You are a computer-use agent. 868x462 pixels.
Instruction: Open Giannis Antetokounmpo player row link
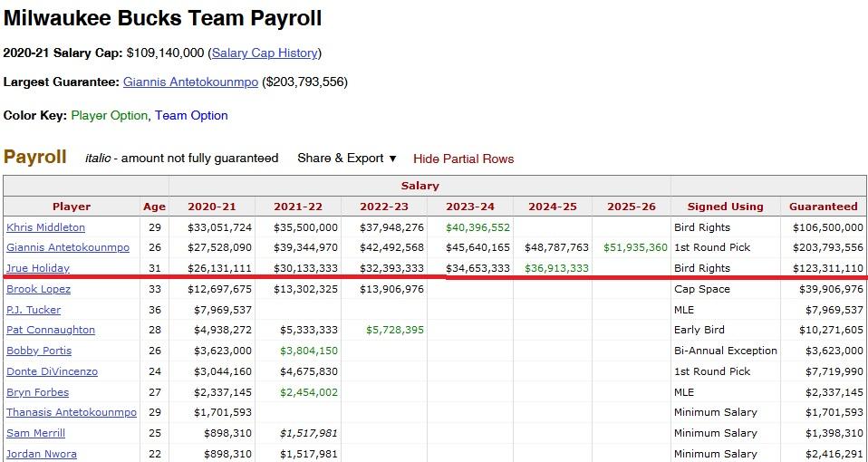point(68,247)
